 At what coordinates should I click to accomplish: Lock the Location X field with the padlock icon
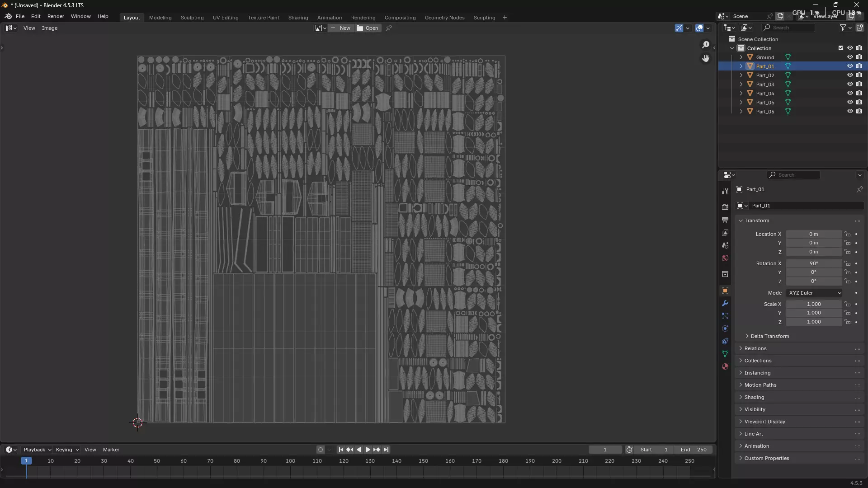pos(848,234)
